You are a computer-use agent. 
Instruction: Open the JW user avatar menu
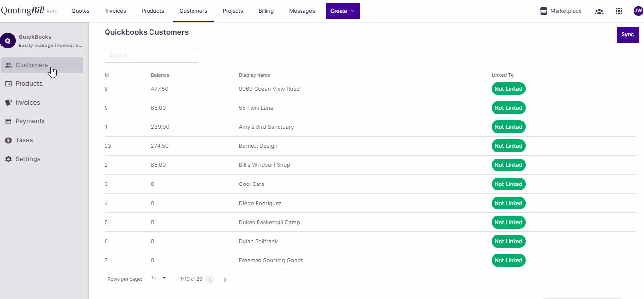638,11
